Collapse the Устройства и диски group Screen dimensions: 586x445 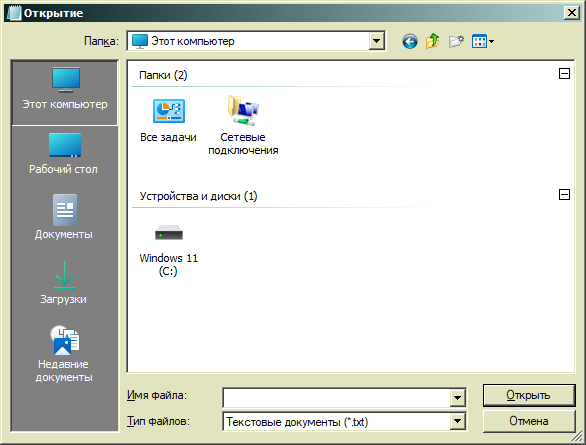(564, 194)
